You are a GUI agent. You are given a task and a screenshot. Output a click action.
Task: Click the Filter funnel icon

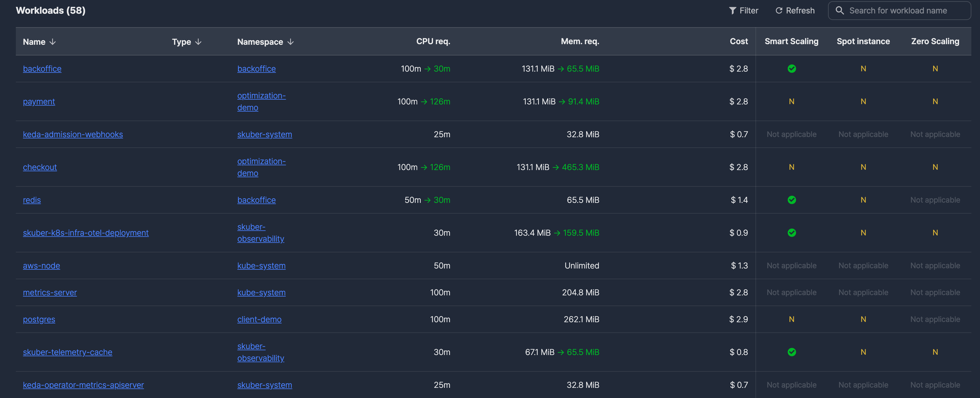click(732, 11)
